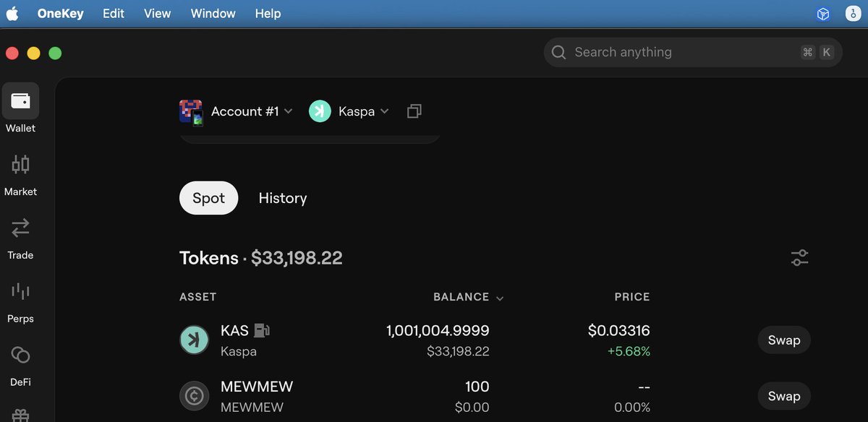Screen dimensions: 868x422
Task: Click the Tokens total $33,198.22
Action: (297, 258)
